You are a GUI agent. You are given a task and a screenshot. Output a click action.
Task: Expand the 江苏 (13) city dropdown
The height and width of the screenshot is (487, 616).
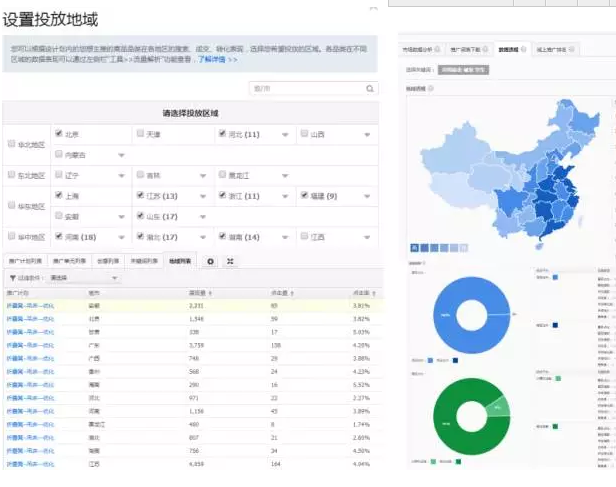click(202, 197)
